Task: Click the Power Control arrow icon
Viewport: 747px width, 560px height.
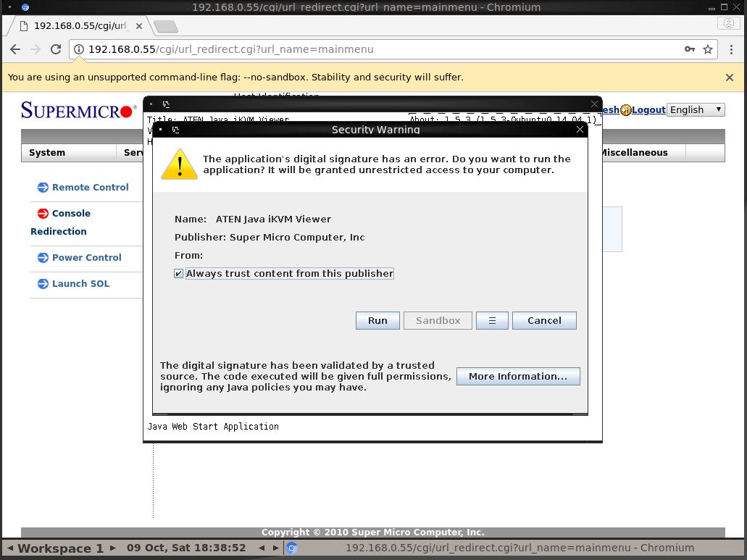Action: point(43,258)
